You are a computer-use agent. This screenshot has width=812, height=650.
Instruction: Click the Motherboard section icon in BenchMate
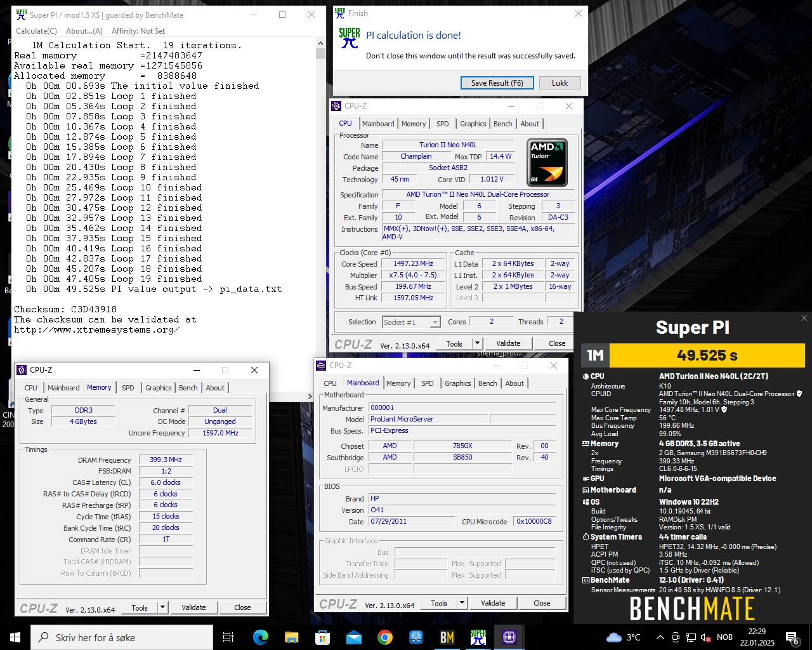(586, 490)
